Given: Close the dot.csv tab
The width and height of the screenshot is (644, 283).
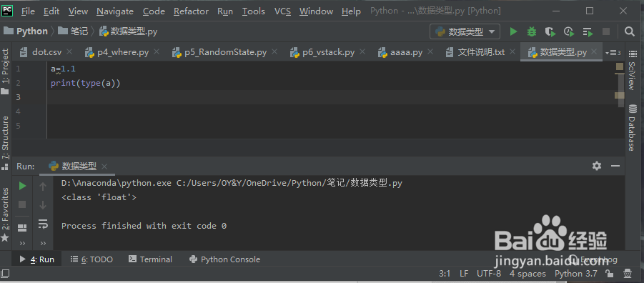Looking at the screenshot, I should pyautogui.click(x=69, y=51).
